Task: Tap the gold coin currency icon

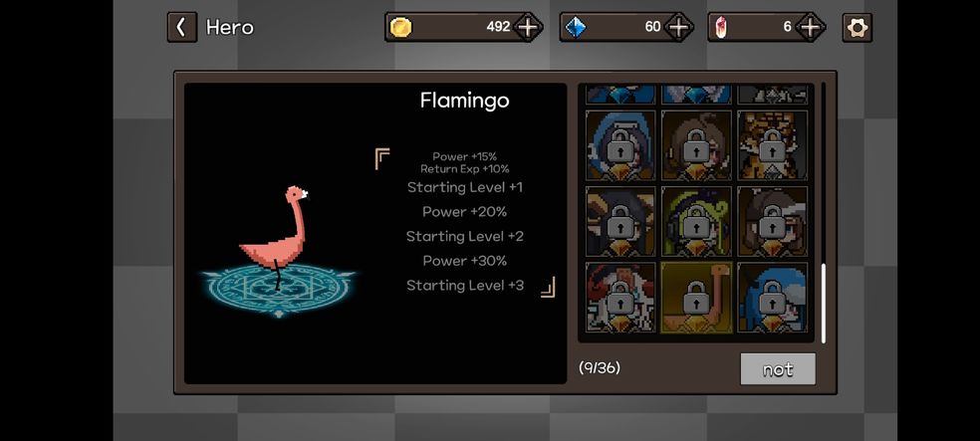Action: (x=400, y=28)
